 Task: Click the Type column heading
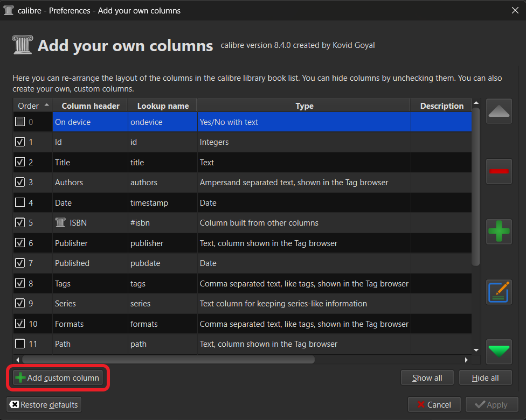point(304,106)
